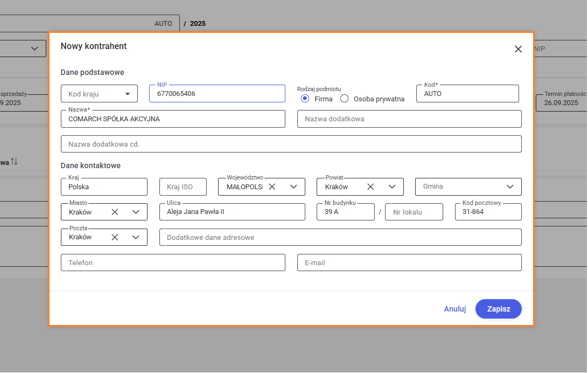
Task: Clear the Poczta Kraków selection
Action: 115,237
